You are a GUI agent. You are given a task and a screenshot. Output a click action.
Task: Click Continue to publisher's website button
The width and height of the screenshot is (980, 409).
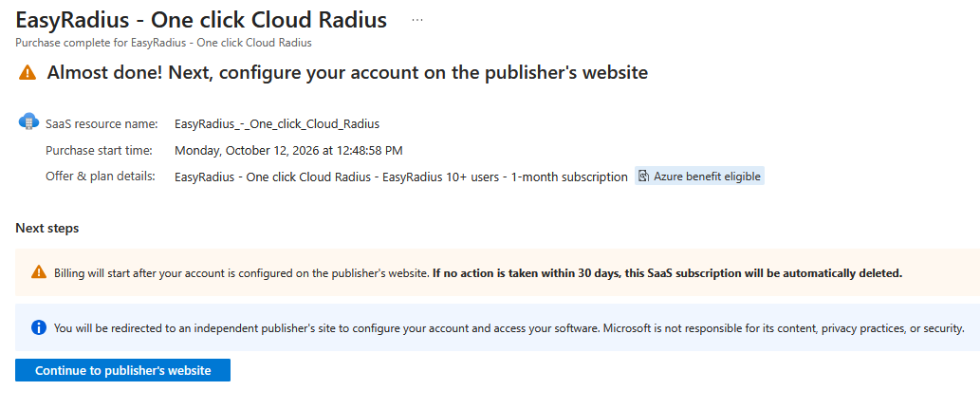[122, 370]
